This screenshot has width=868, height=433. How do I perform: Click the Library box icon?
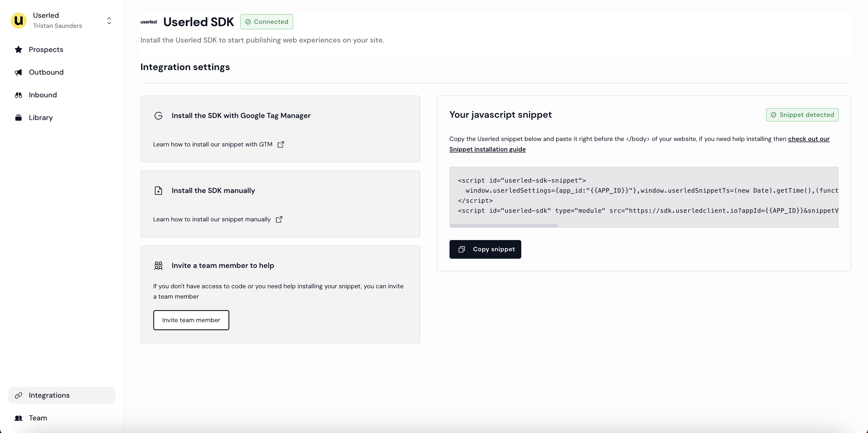tap(19, 118)
